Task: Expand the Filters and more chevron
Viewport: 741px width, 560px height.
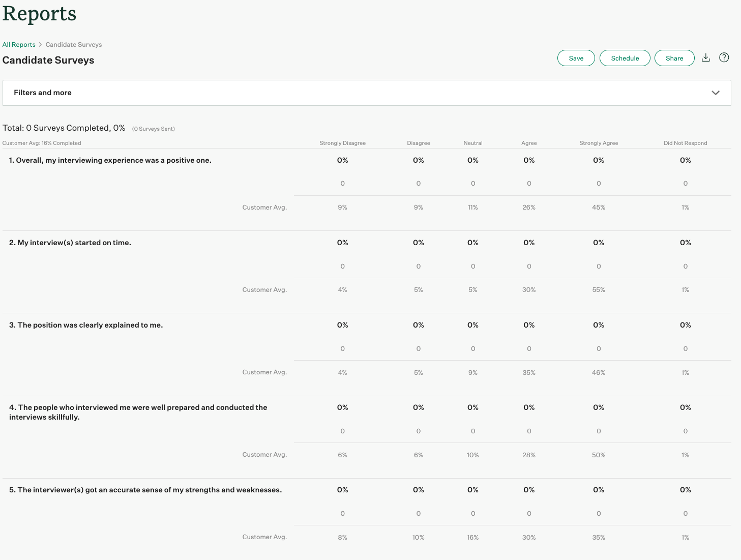Action: 715,93
